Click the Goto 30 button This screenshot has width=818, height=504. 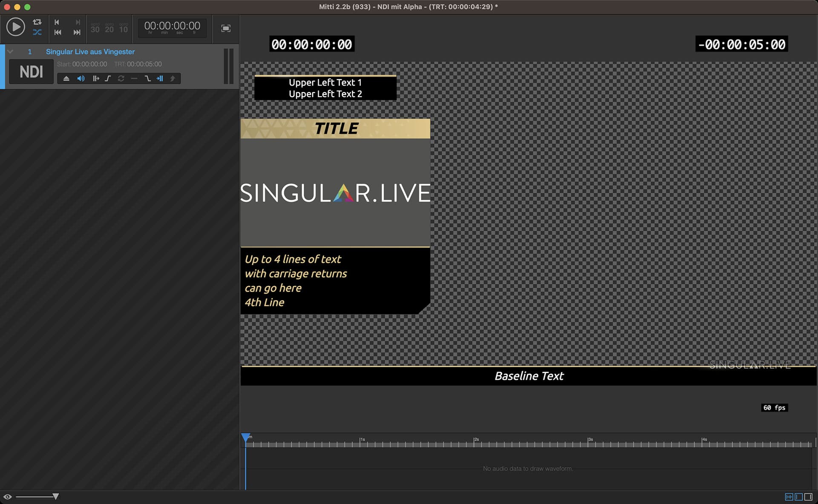(x=95, y=29)
